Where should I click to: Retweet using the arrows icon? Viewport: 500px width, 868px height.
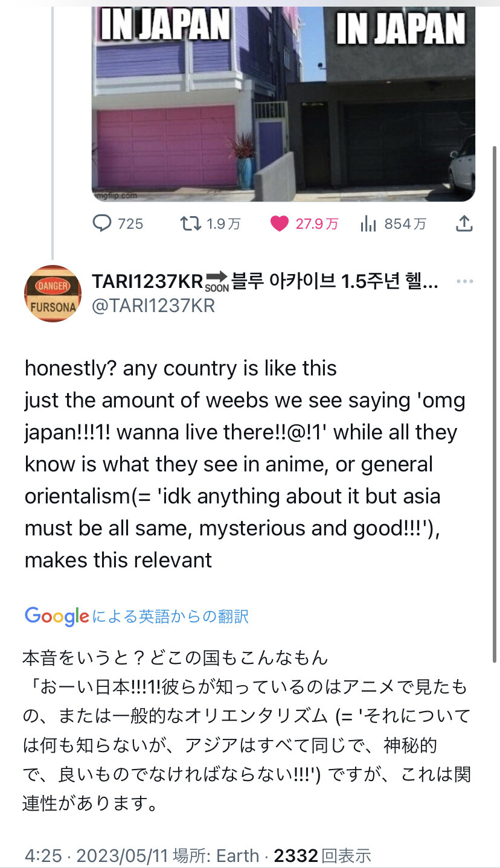[x=190, y=224]
